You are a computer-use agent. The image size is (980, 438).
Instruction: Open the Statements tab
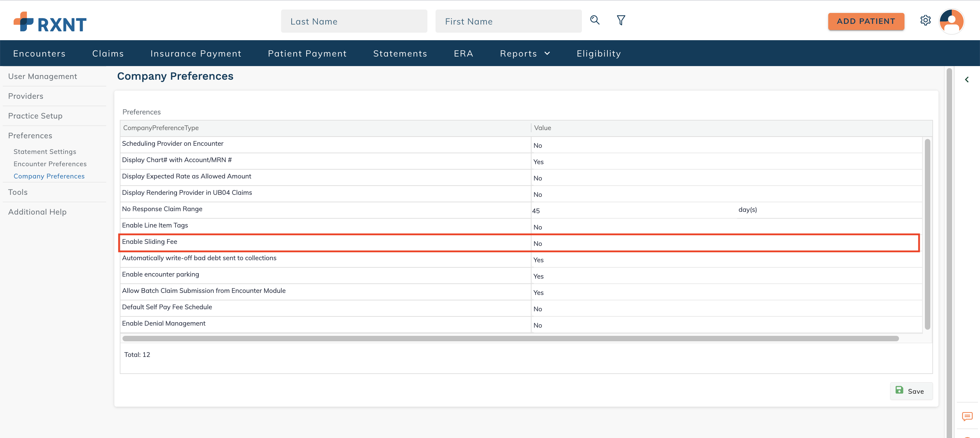click(400, 53)
